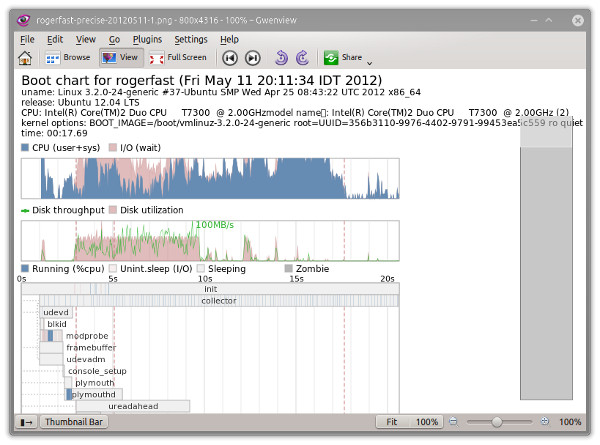
Task: Toggle the View mode button
Action: point(120,58)
